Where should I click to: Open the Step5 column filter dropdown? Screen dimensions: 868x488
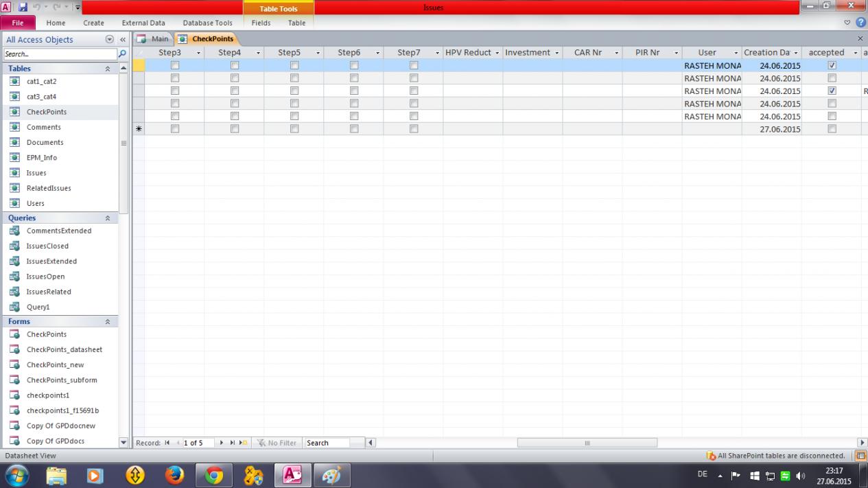point(318,53)
